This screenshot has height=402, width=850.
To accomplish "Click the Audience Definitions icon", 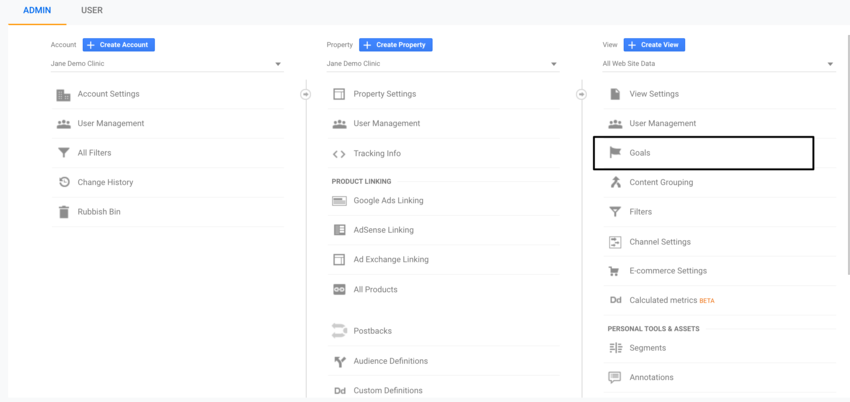I will (339, 361).
